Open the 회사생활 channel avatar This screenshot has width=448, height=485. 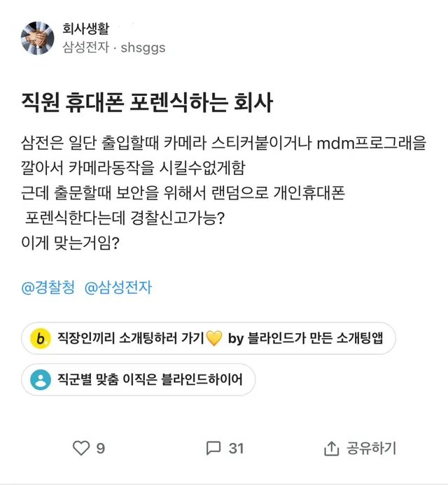tap(38, 38)
